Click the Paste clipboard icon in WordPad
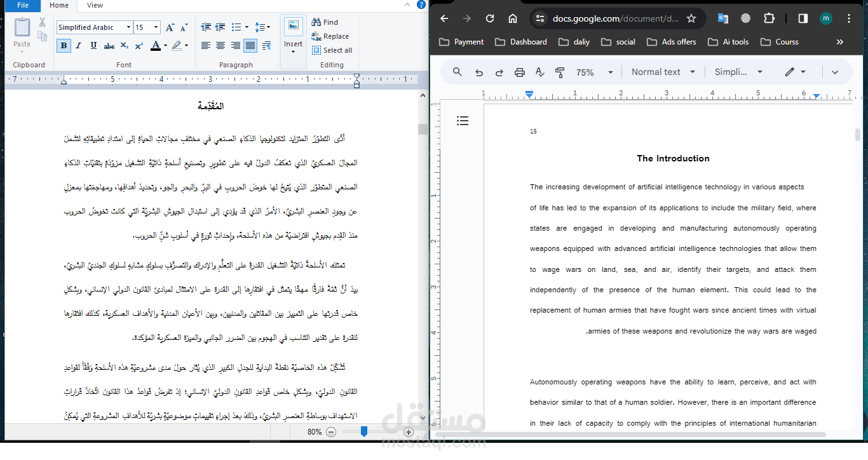The image size is (868, 460). pyautogui.click(x=22, y=27)
